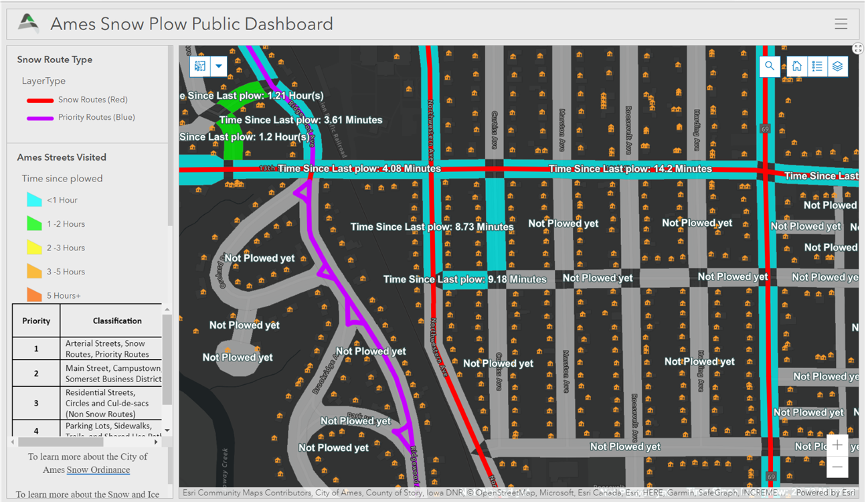Viewport: 868px width, 502px height.
Task: Click the 'Snow Routes (Red)' label
Action: point(93,100)
